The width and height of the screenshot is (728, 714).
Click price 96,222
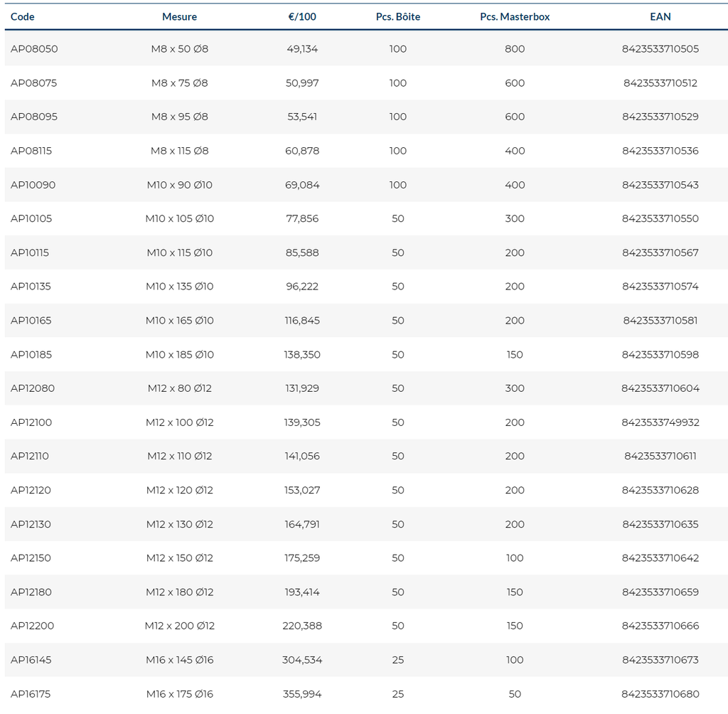[302, 286]
